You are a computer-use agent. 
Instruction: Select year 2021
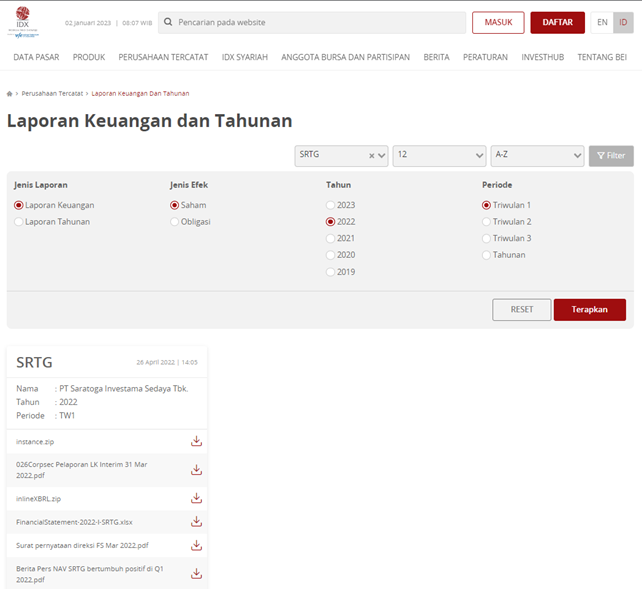(330, 238)
